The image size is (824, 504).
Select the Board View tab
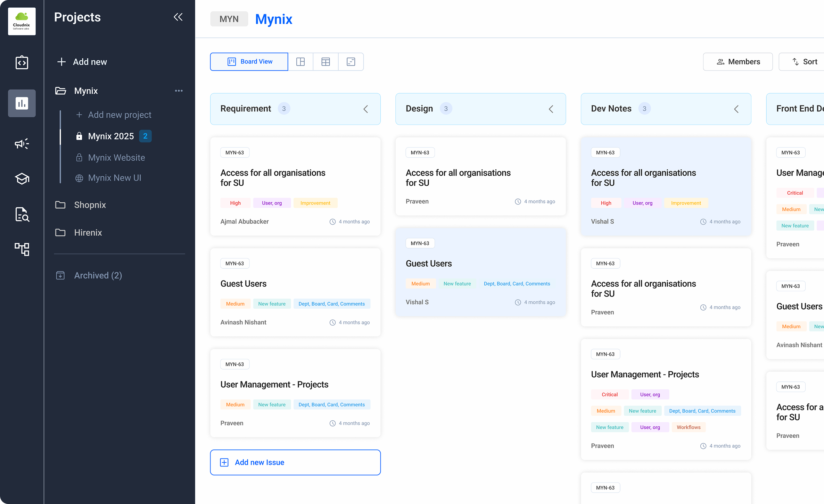point(249,62)
